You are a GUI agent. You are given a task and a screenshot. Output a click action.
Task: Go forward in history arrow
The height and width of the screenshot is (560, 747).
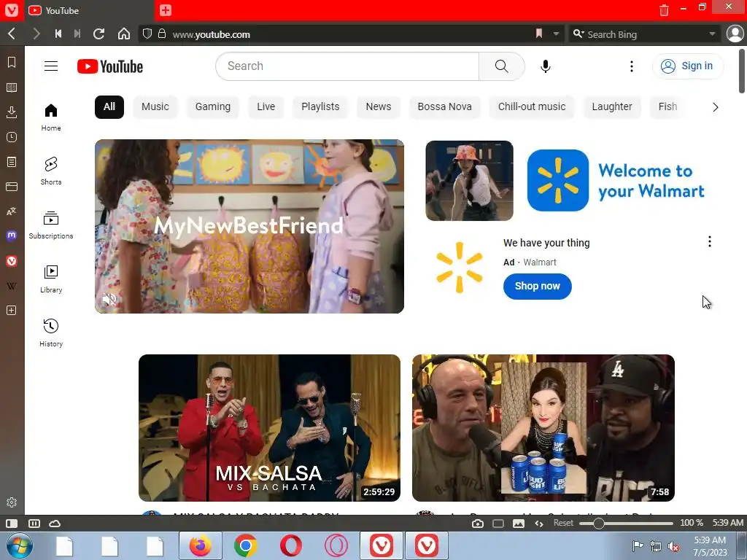(x=36, y=34)
